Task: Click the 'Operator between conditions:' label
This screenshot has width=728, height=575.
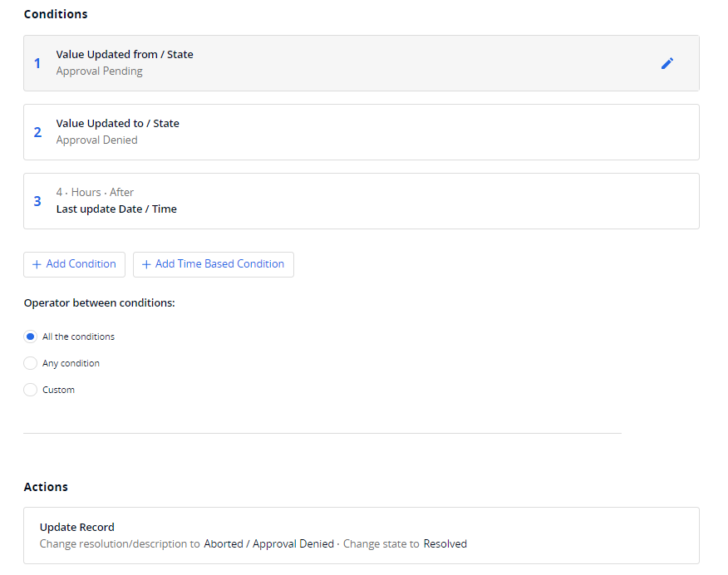Action: coord(100,303)
